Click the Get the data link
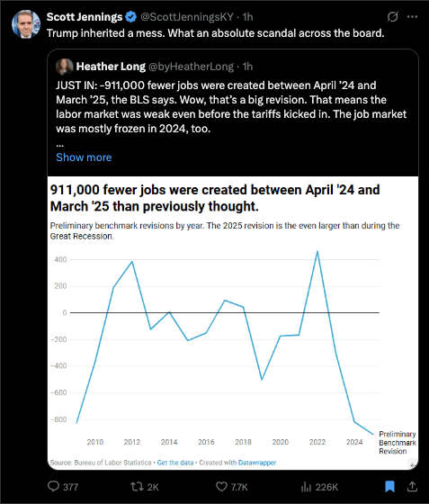The width and height of the screenshot is (429, 504). click(175, 463)
